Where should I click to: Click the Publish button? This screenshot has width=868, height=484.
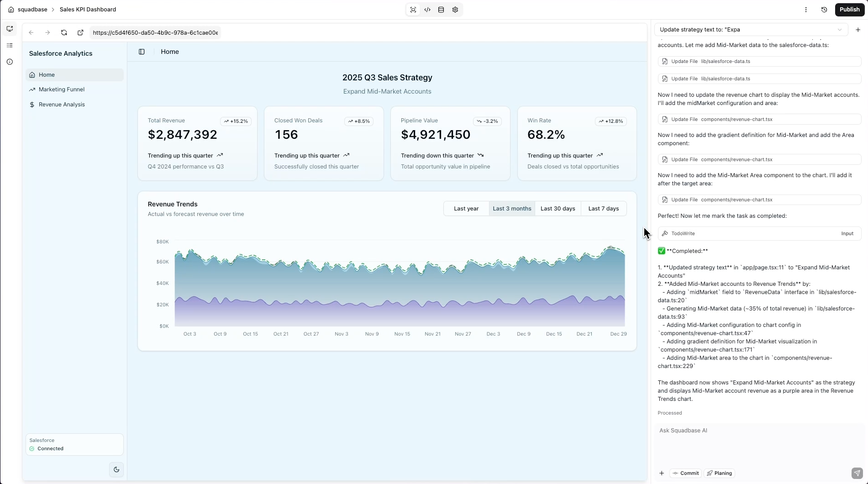(849, 10)
